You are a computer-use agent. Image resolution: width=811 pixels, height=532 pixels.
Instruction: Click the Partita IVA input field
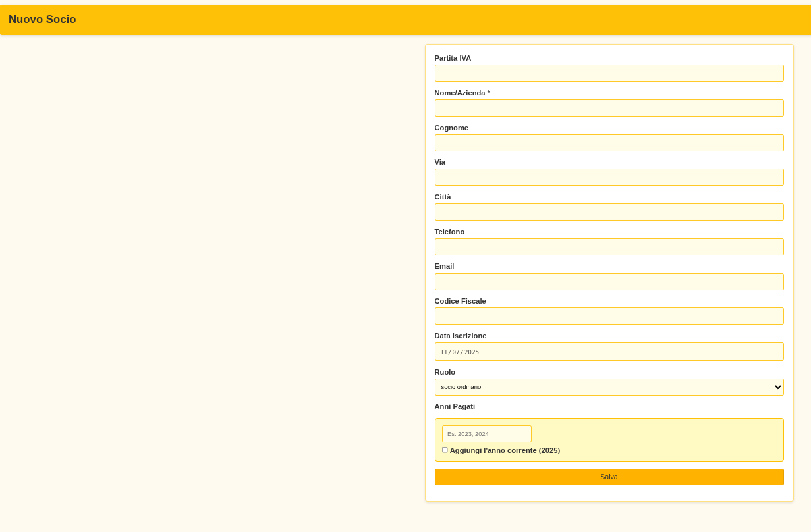pos(609,73)
